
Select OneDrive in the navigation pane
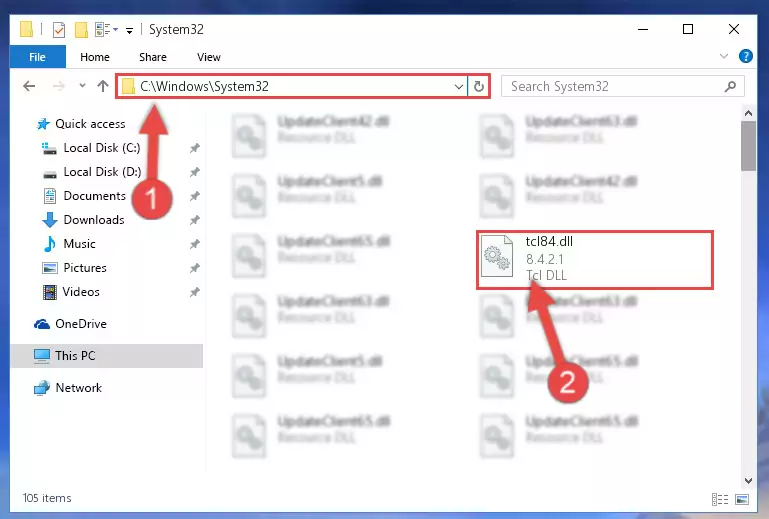pos(70,324)
